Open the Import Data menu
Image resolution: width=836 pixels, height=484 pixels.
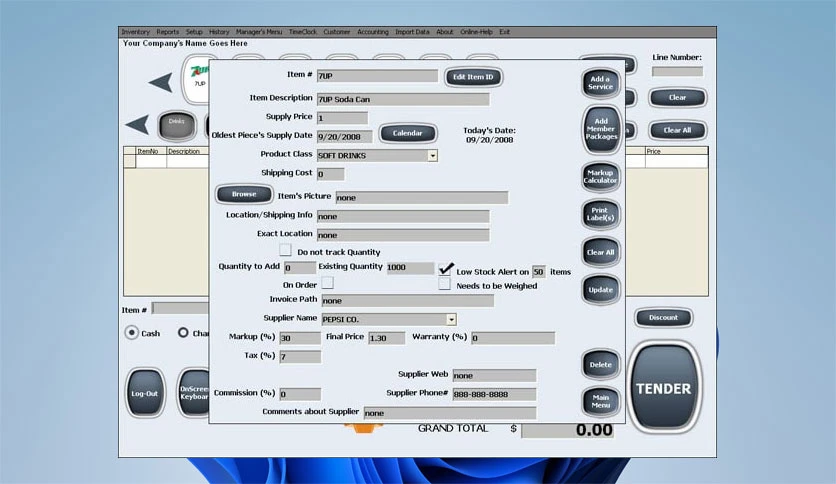[412, 32]
